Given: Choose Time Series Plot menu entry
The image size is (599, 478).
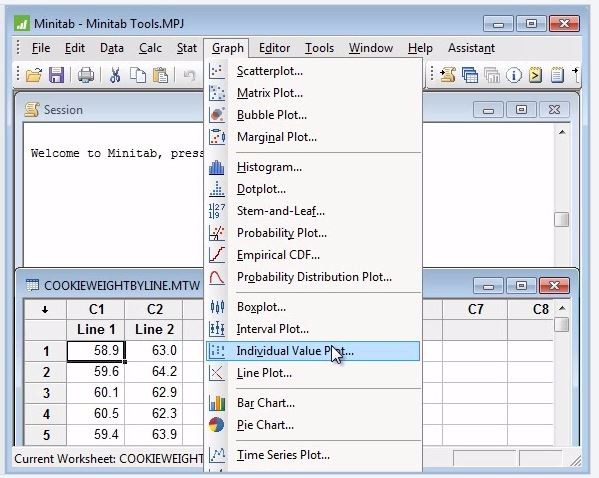Looking at the screenshot, I should (x=313, y=455).
